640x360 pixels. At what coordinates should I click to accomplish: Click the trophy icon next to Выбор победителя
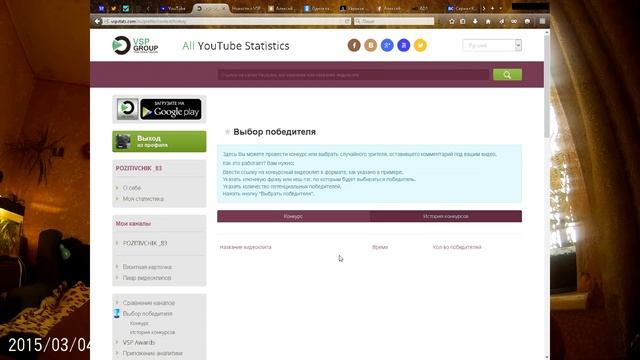[x=117, y=313]
